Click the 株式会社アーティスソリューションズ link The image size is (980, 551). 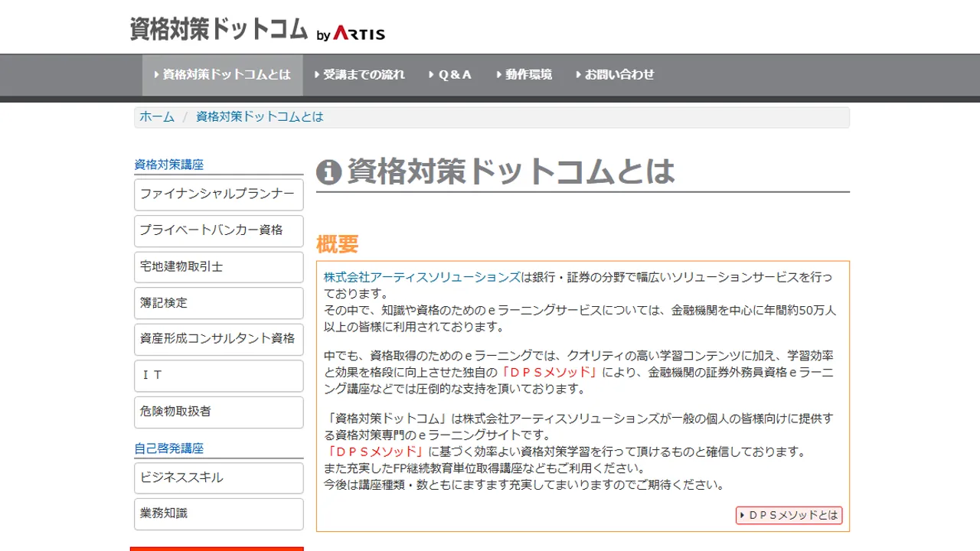(422, 277)
